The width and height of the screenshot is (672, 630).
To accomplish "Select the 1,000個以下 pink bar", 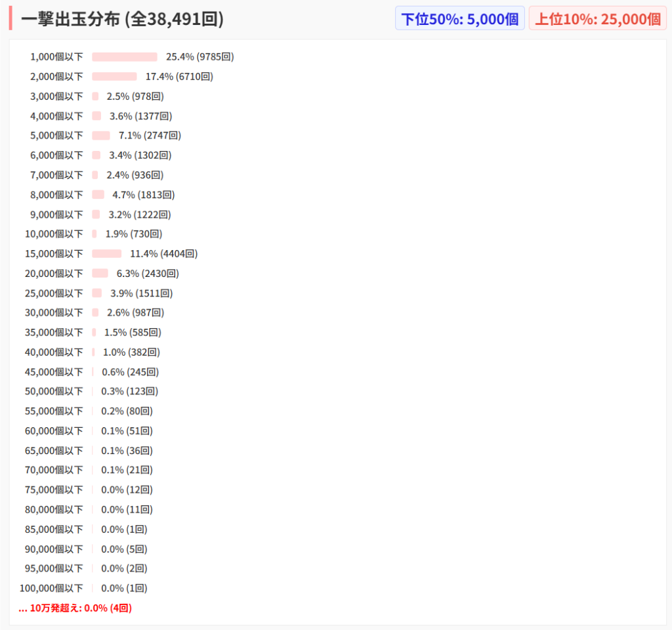I will click(x=125, y=57).
